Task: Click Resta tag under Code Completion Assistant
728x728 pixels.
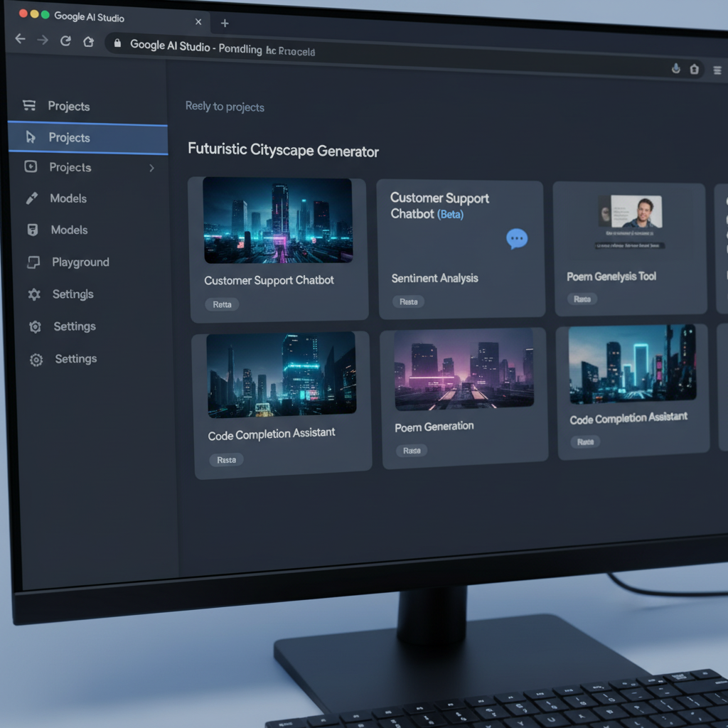Action: pos(226,460)
